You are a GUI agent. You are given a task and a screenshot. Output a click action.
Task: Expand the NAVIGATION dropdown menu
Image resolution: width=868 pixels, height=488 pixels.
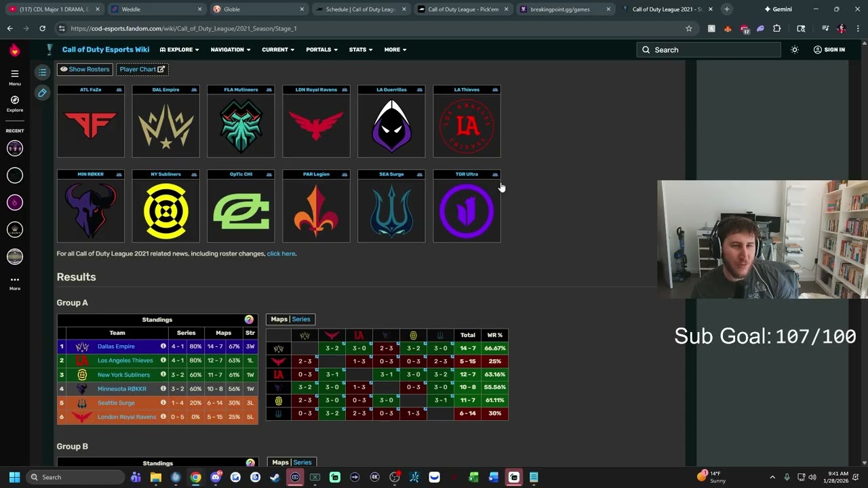(x=231, y=49)
